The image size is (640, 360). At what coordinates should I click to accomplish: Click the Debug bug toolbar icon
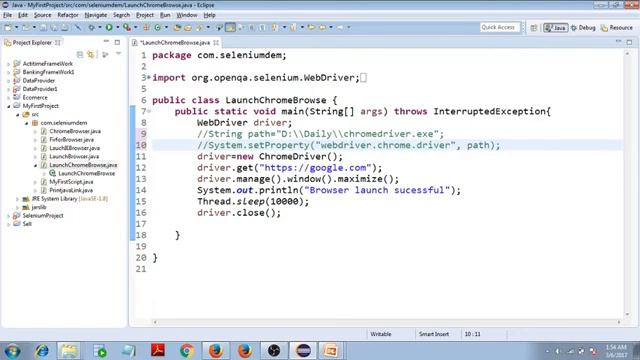click(x=91, y=27)
